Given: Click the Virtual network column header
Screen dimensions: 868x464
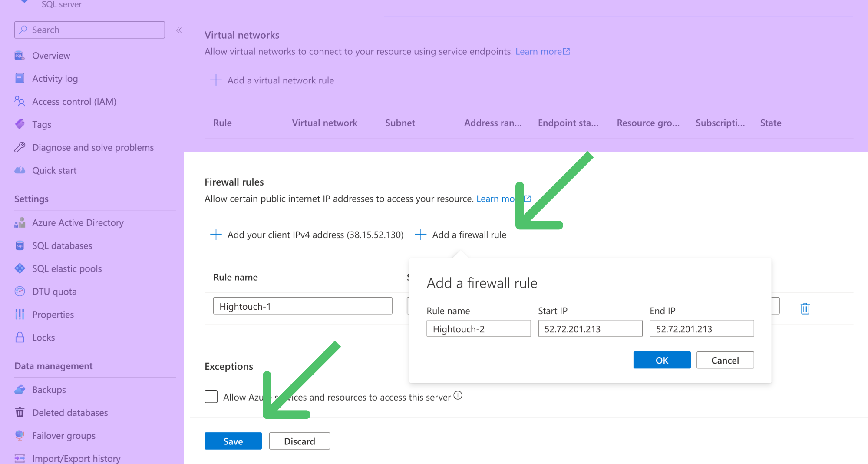Looking at the screenshot, I should [324, 123].
